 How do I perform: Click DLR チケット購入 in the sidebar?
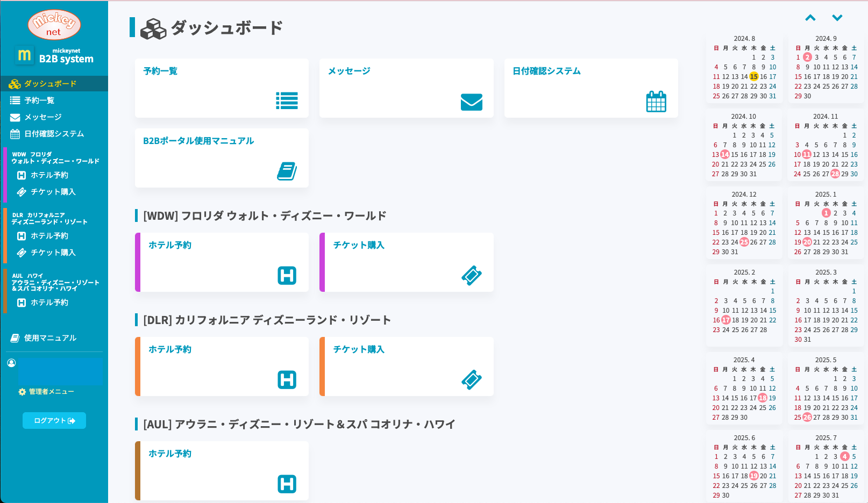pyautogui.click(x=53, y=253)
